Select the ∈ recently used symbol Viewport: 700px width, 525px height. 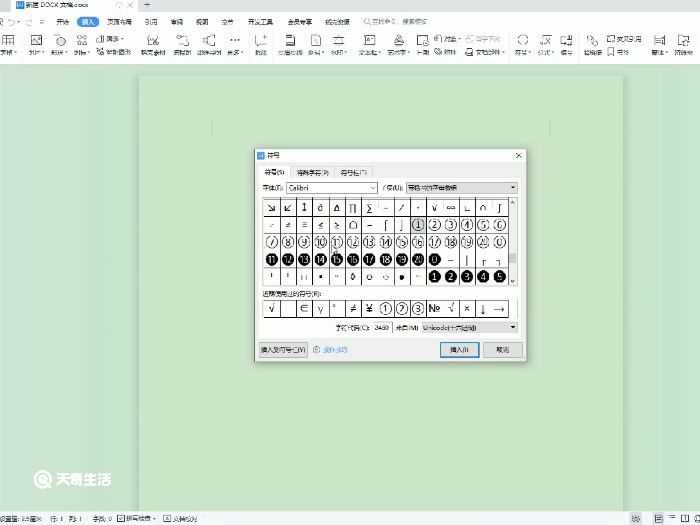pyautogui.click(x=304, y=308)
